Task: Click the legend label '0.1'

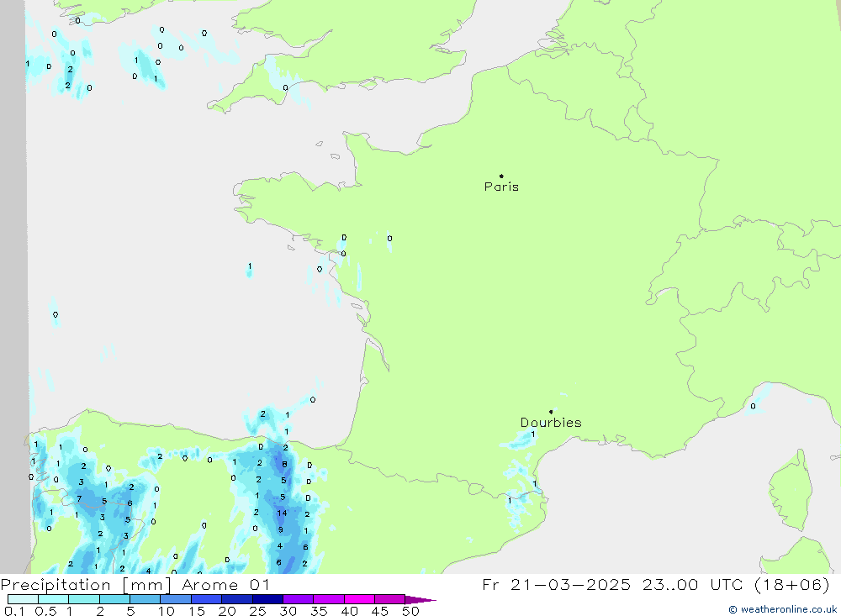Action: (x=14, y=611)
